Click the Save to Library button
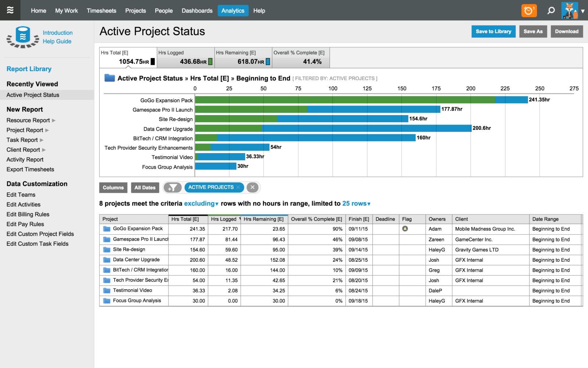Image resolution: width=588 pixels, height=368 pixels. click(x=493, y=31)
